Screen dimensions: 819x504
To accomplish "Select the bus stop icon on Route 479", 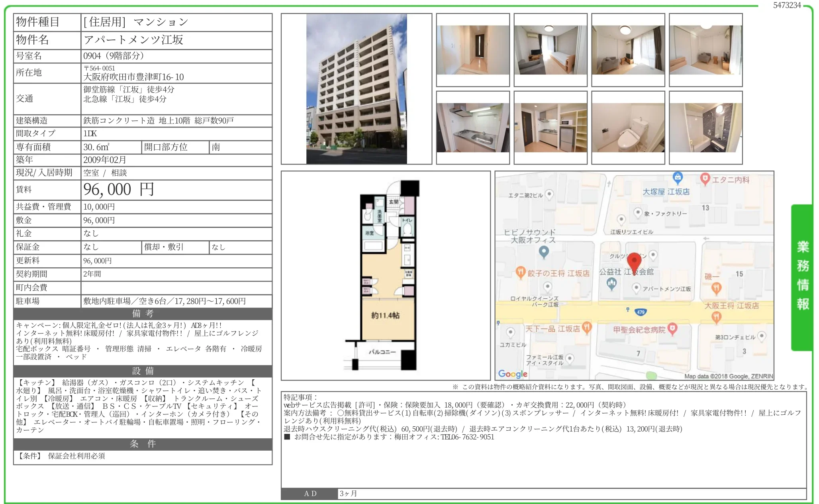I will (627, 309).
